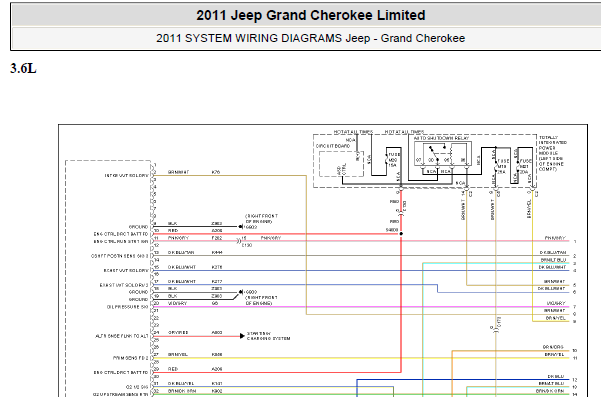601x397 pixels.
Task: Click the right-side "DK BLU/TAN" label at line 2
Action: tap(553, 253)
